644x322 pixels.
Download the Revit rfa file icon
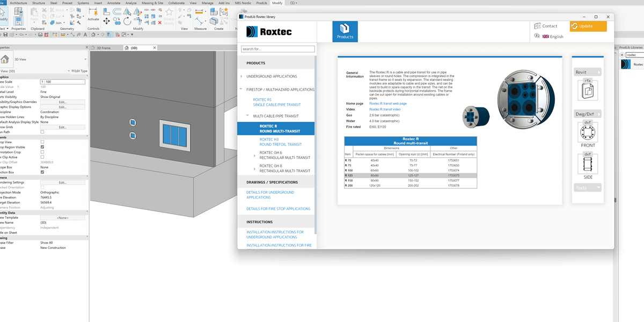(x=587, y=90)
